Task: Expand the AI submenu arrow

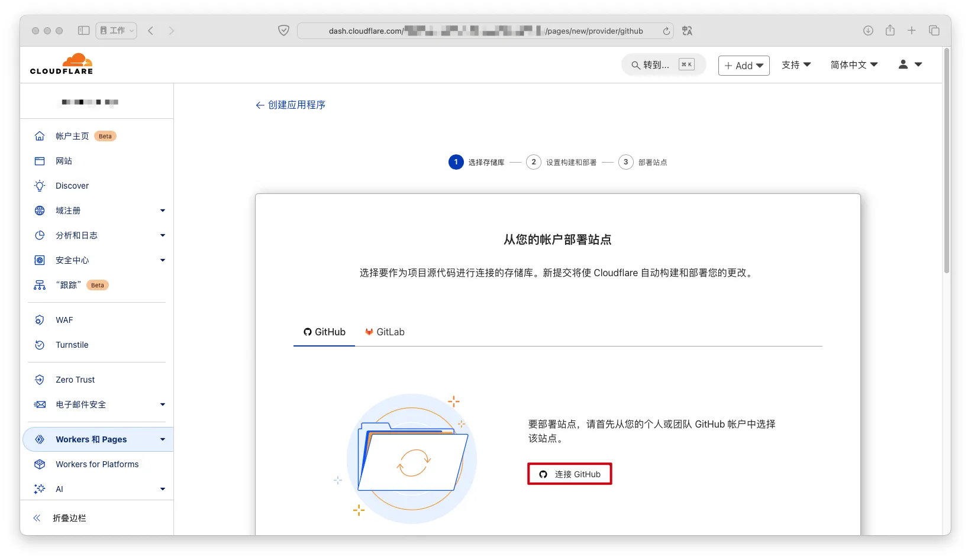Action: tap(163, 489)
